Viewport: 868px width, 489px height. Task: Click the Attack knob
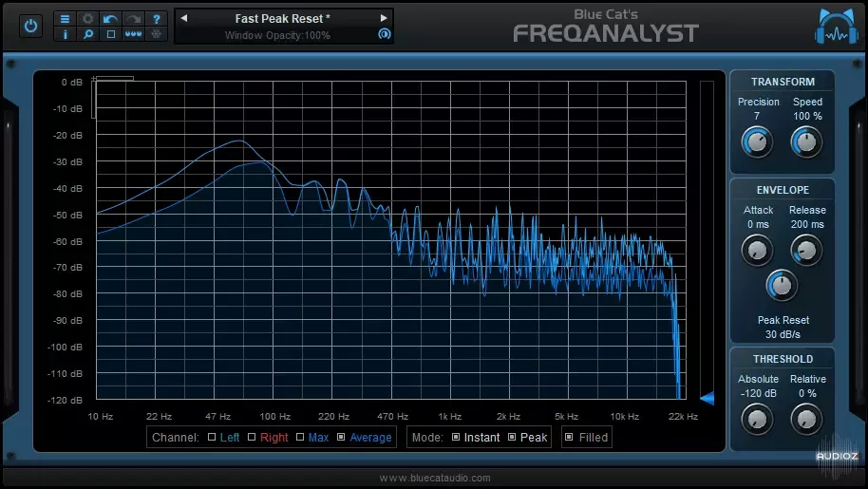757,251
